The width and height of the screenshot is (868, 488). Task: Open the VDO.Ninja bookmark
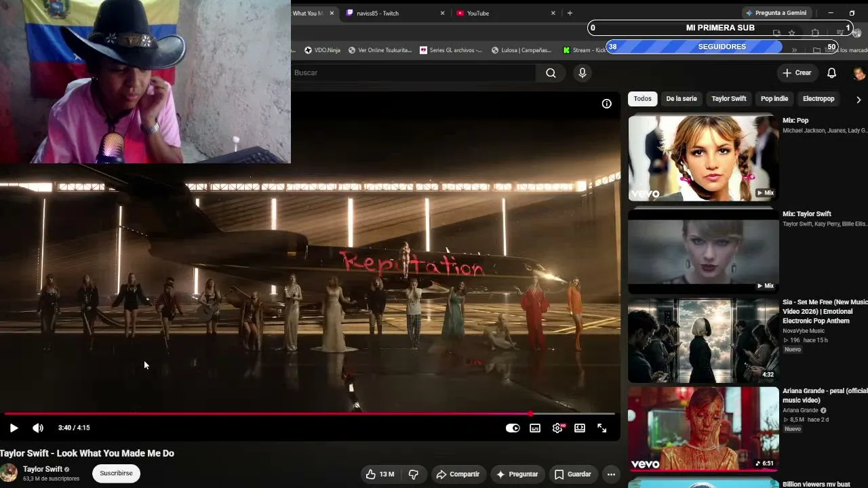[322, 50]
